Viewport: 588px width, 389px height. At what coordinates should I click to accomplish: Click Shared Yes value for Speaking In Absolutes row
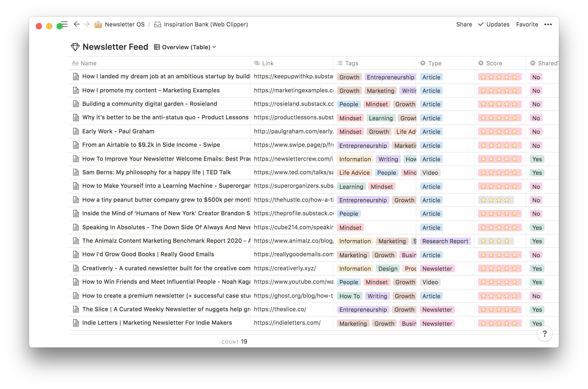537,228
